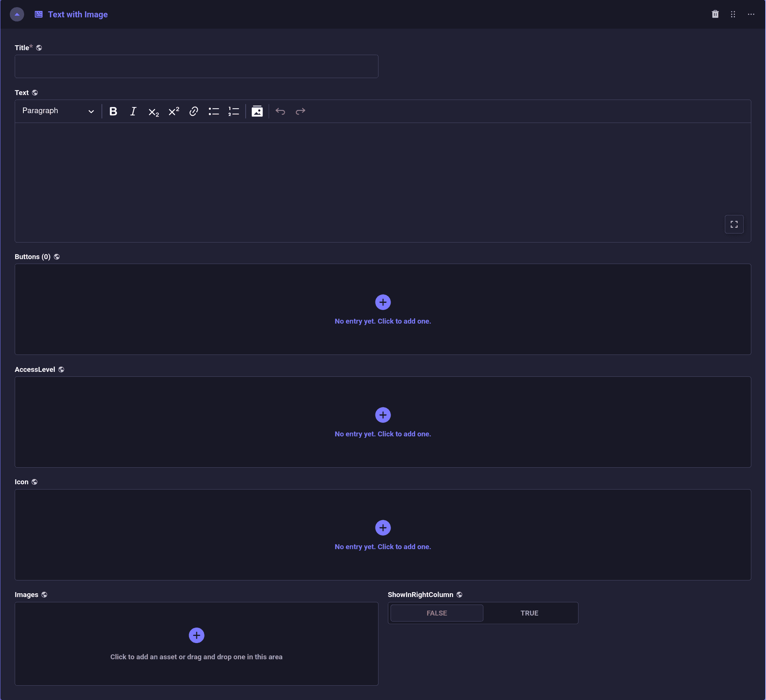Insert a hyperlink in text

click(194, 111)
